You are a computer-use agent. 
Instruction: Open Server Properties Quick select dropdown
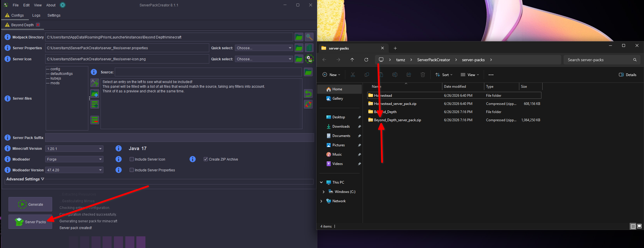click(264, 48)
